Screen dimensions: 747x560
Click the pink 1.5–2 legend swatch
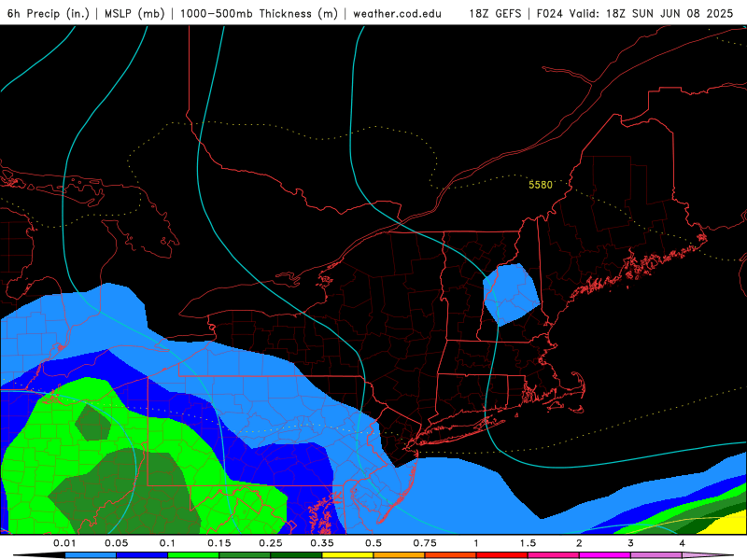554,555
